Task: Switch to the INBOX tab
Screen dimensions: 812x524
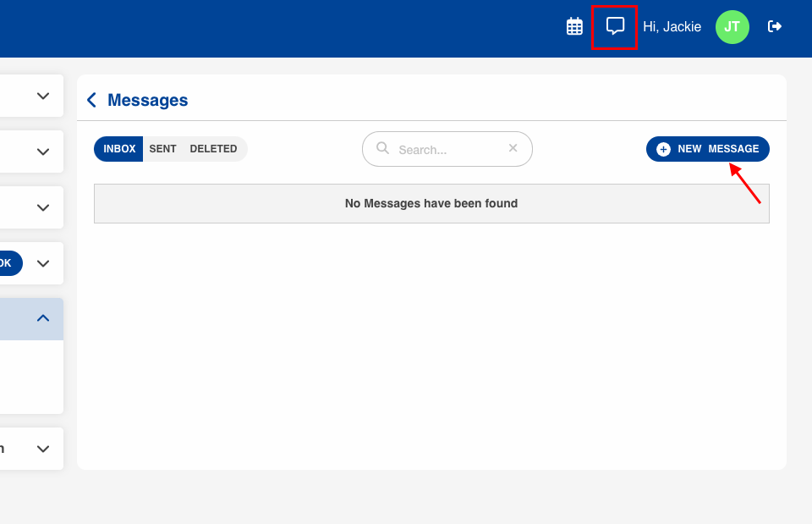Action: (119, 149)
